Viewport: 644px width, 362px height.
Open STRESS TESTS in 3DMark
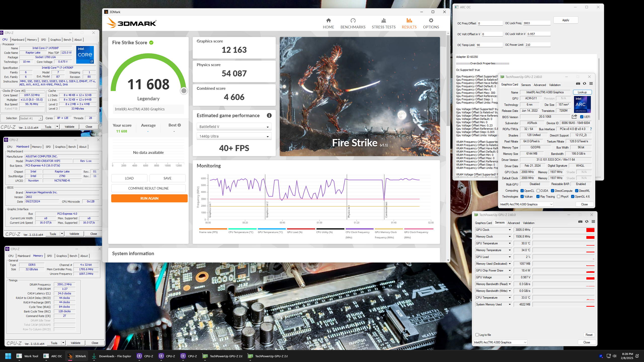pyautogui.click(x=383, y=24)
